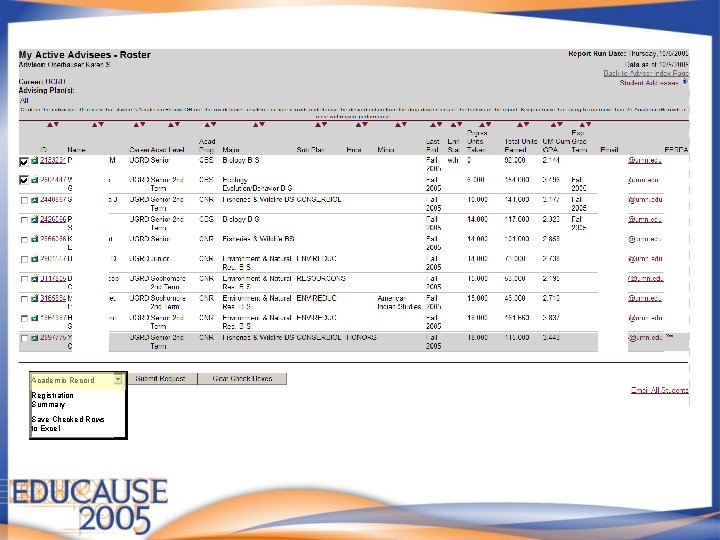Click the email link in the GPA 3.443 HONORS row
The width and height of the screenshot is (720, 540).
[x=645, y=338]
